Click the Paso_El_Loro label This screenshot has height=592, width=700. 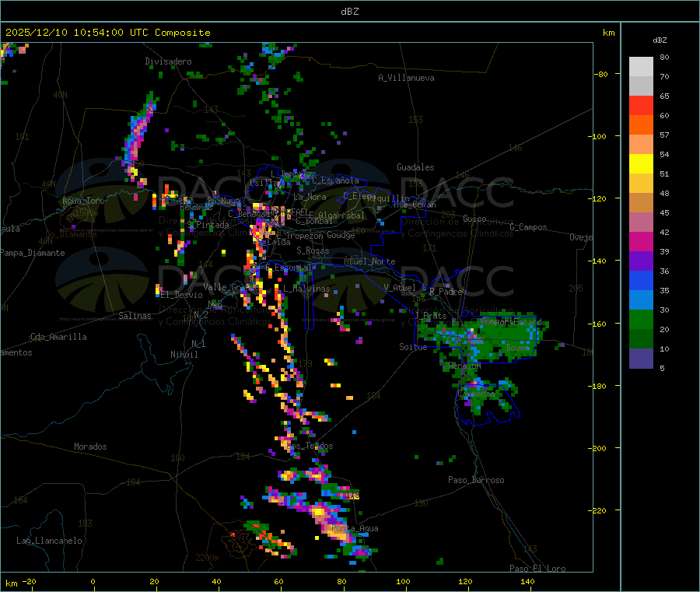(x=538, y=569)
